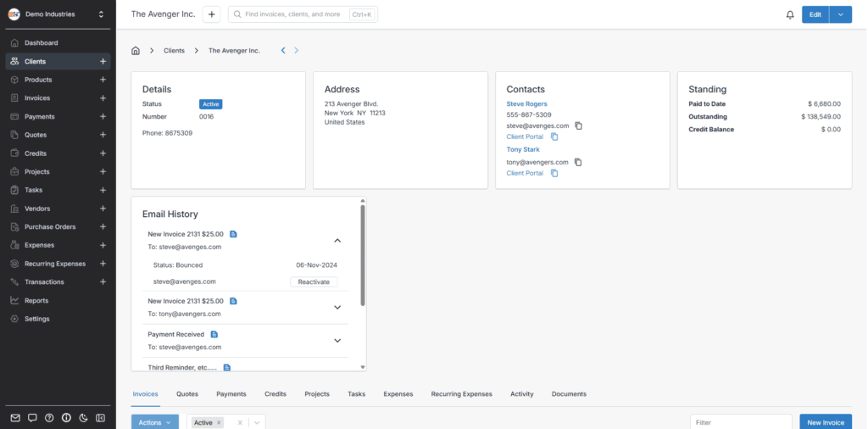Collapse the sidebar using the panel icon
868x429 pixels.
click(x=100, y=418)
